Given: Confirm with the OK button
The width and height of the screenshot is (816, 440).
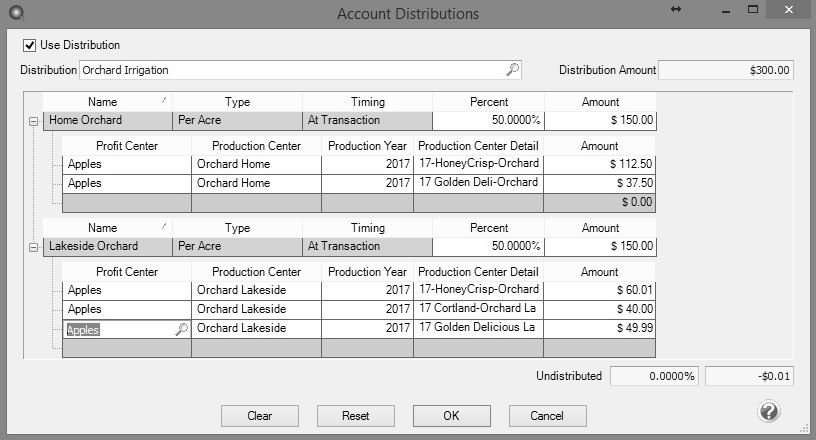Looking at the screenshot, I should [x=452, y=416].
